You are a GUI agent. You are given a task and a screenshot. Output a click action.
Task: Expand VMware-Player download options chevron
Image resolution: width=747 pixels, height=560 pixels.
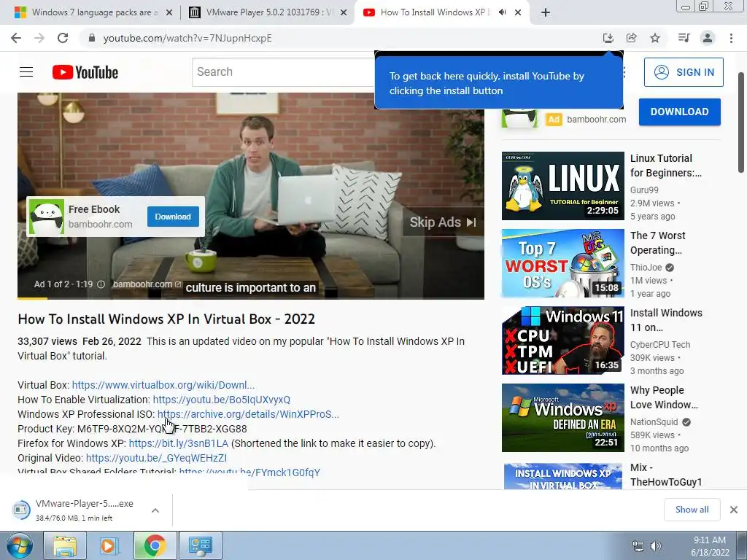[155, 510]
